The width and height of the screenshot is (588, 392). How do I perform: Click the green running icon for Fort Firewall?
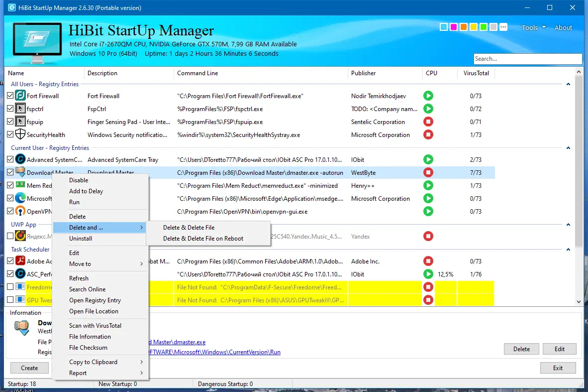point(428,96)
